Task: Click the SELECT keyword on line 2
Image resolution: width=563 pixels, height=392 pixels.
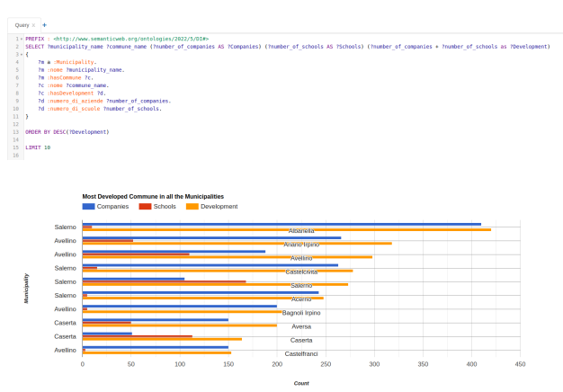Action: [34, 47]
